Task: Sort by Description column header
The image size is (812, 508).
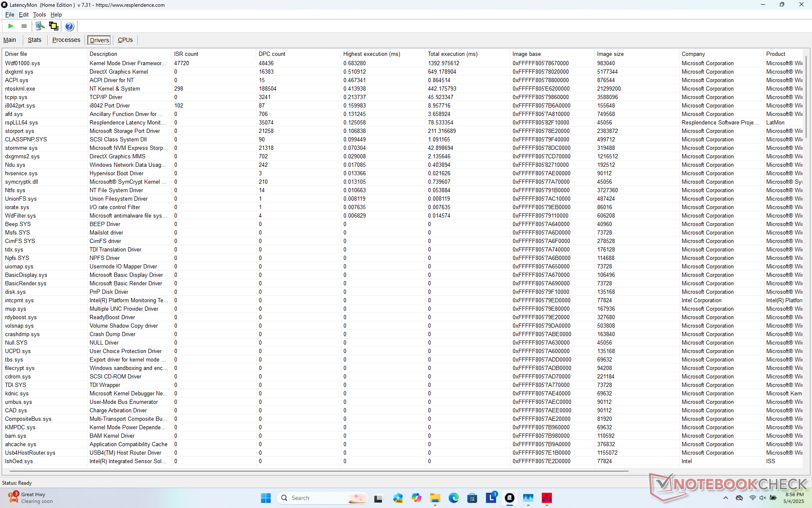Action: [x=129, y=54]
